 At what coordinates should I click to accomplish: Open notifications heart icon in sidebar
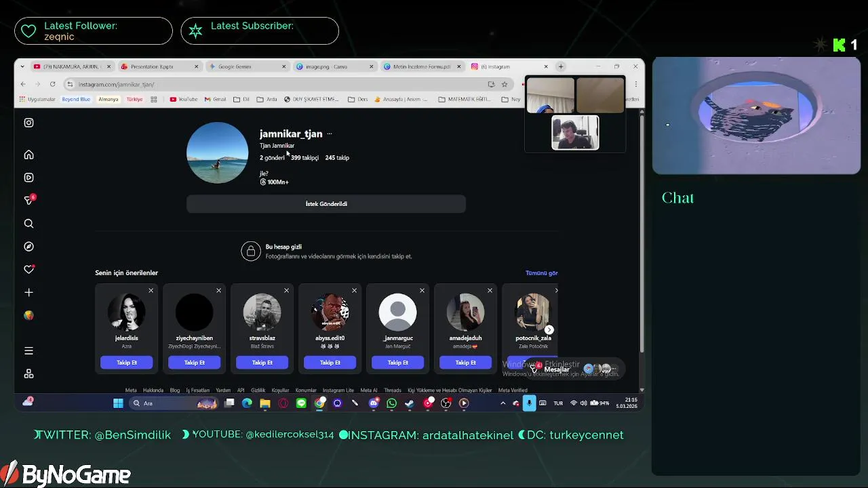[x=28, y=269]
